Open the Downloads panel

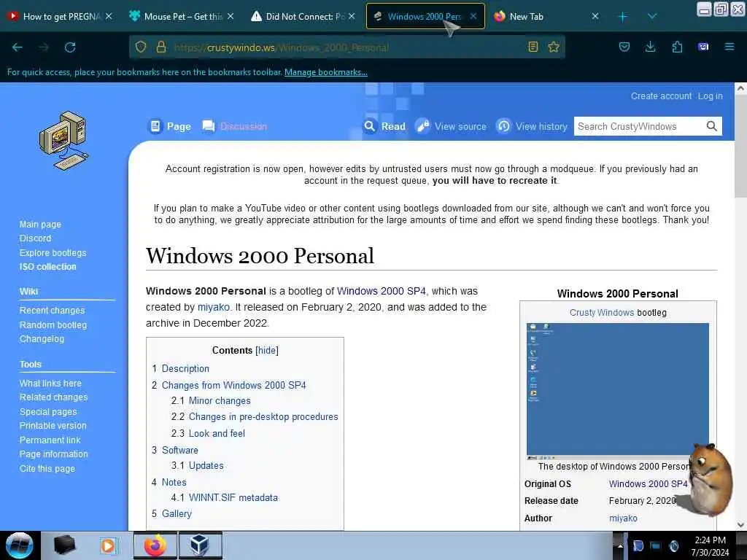click(x=650, y=47)
